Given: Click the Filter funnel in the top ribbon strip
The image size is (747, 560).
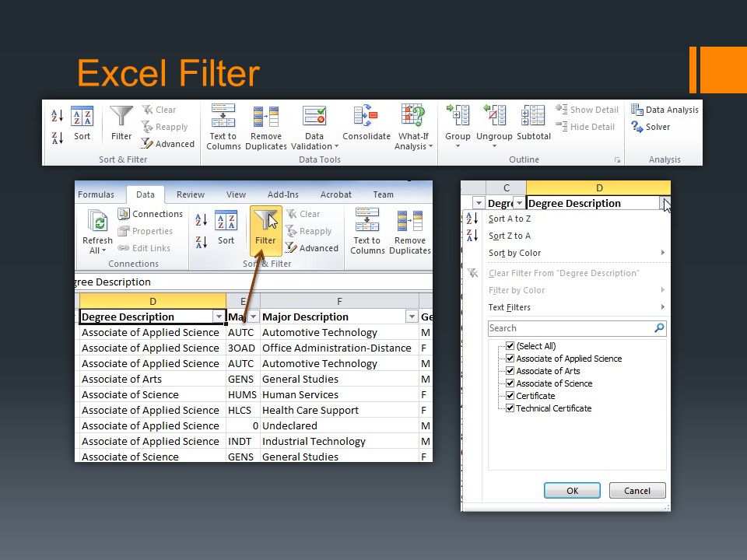Looking at the screenshot, I should click(121, 124).
